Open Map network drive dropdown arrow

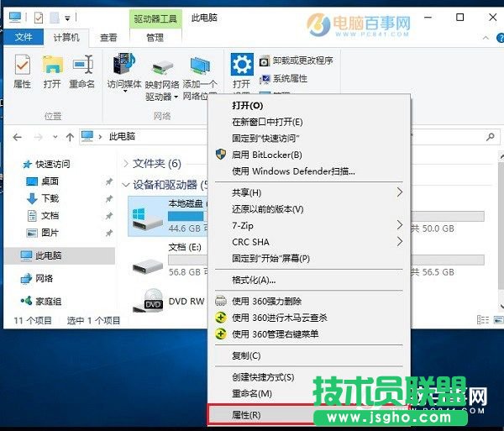(x=176, y=97)
